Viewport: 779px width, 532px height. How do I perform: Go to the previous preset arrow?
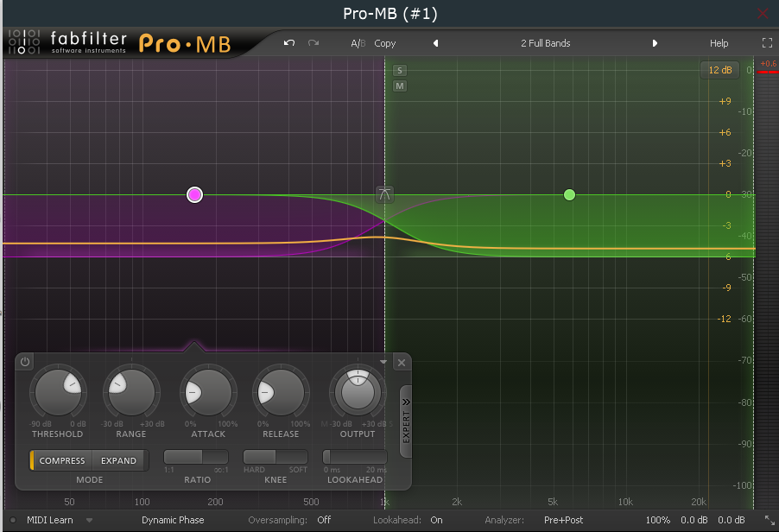point(435,43)
